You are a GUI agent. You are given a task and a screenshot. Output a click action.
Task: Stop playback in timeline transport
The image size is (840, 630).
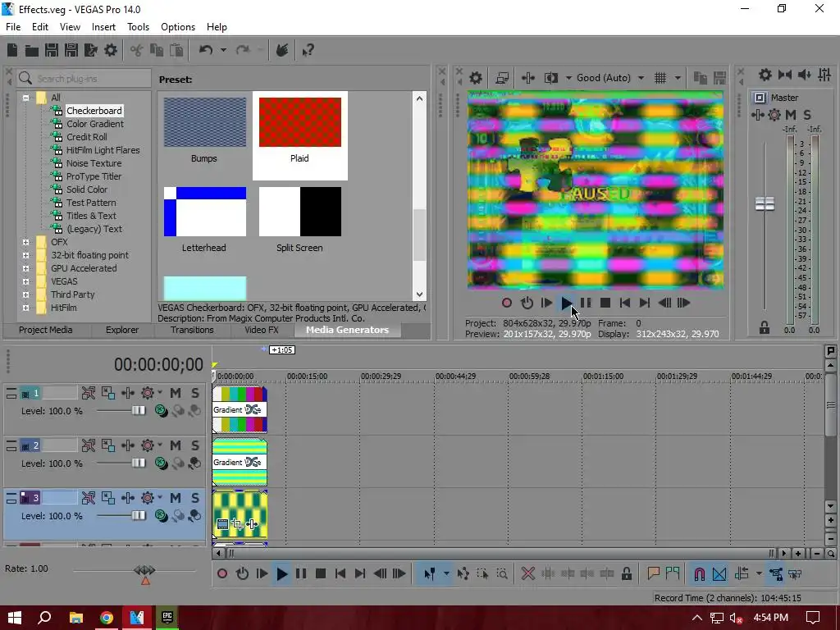click(321, 574)
